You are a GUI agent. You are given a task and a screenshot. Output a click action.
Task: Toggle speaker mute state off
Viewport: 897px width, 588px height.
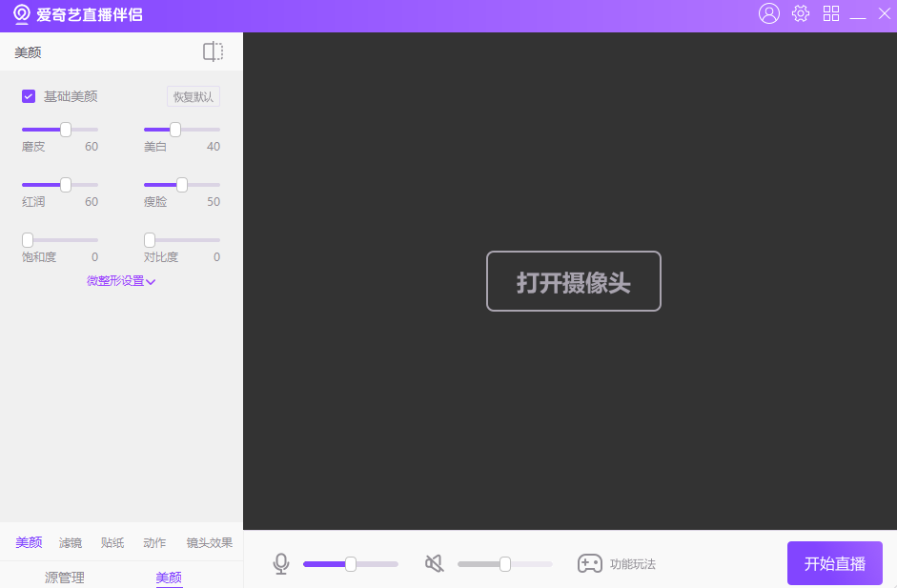[434, 563]
